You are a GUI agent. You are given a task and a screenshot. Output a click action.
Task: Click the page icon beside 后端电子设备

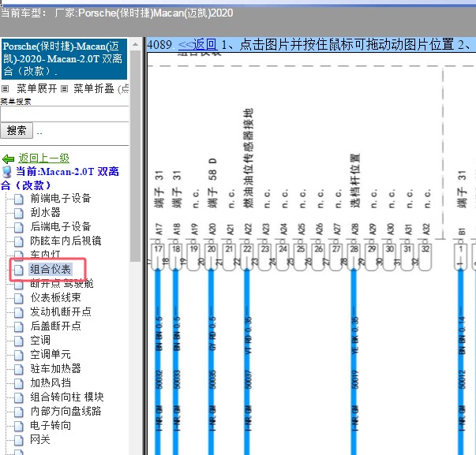pyautogui.click(x=19, y=227)
